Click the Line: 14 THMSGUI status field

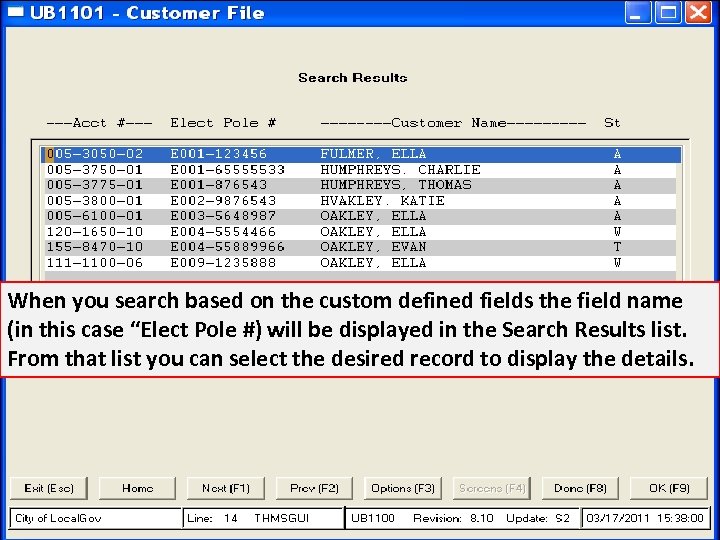click(263, 518)
